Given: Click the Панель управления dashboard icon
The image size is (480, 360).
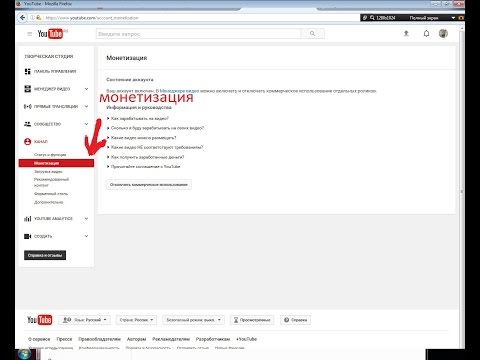Looking at the screenshot, I should click(28, 71).
